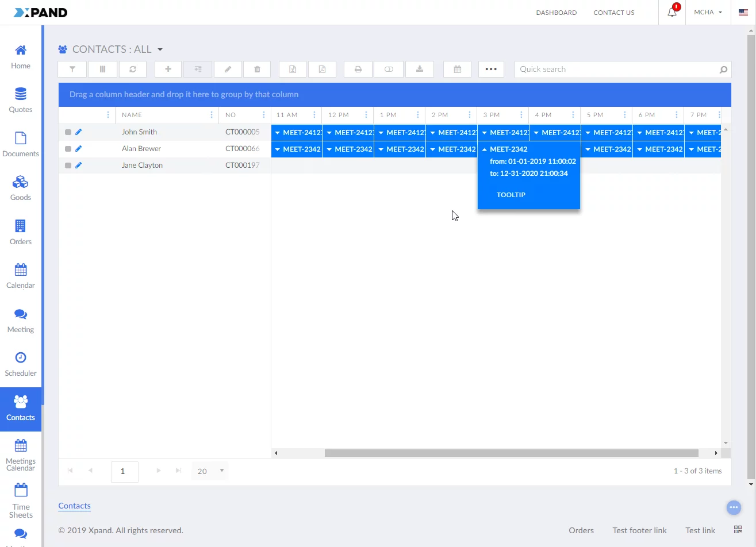Tick the checkbox for Alan Brewer
The image size is (756, 547).
pyautogui.click(x=68, y=149)
